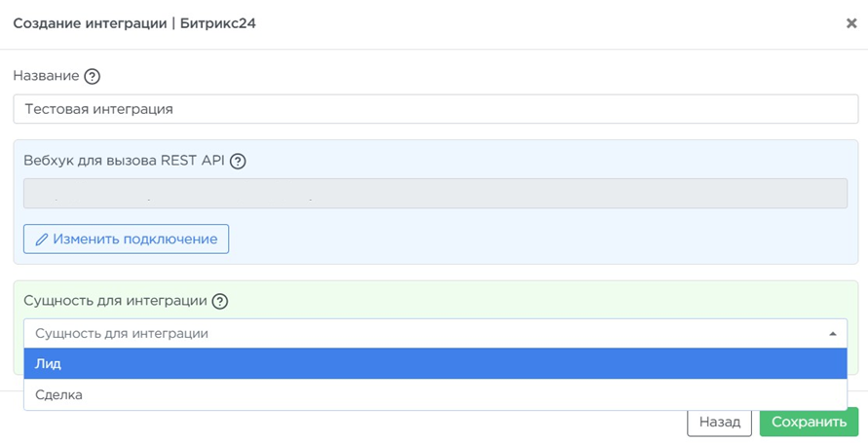Viewport: 868px width, 443px height.
Task: Click the Тестовая интеграция name field
Action: 435,109
